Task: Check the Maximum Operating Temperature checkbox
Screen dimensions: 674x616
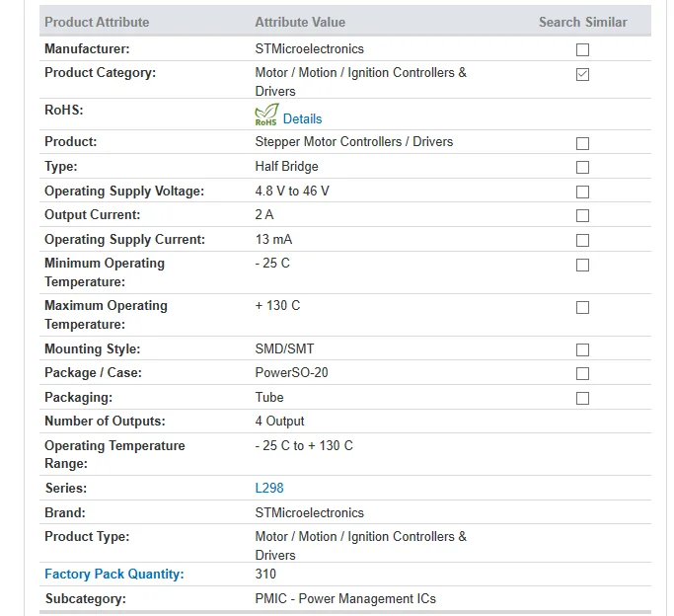Action: click(582, 307)
